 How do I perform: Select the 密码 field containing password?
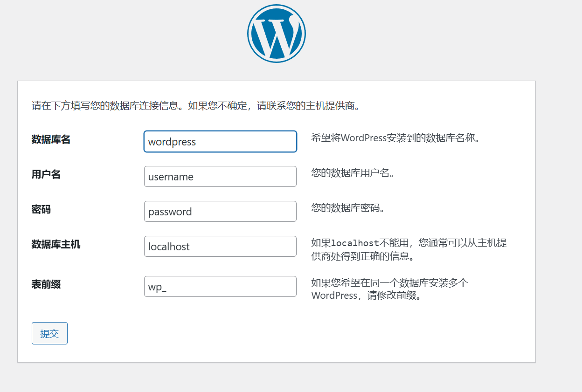(220, 212)
